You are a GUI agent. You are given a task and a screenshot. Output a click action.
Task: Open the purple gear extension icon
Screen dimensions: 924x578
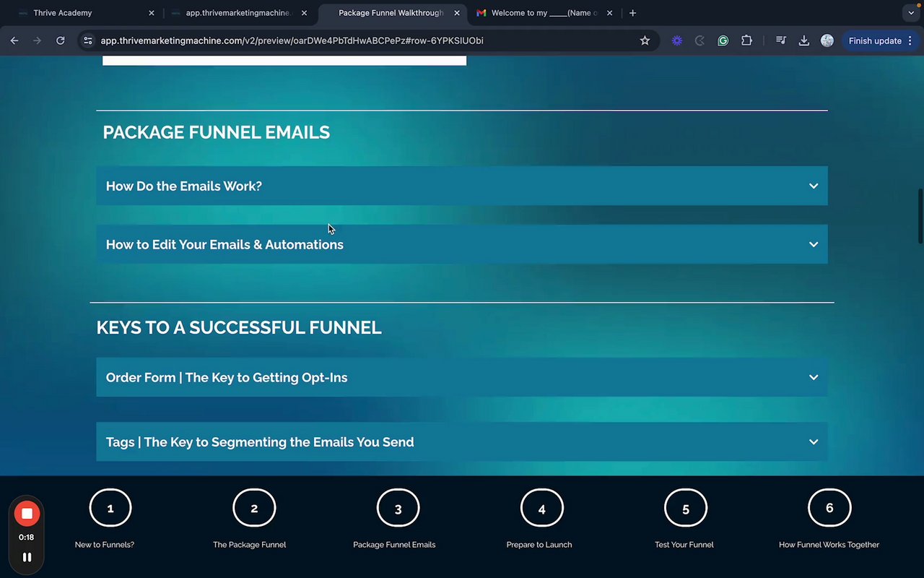(677, 41)
